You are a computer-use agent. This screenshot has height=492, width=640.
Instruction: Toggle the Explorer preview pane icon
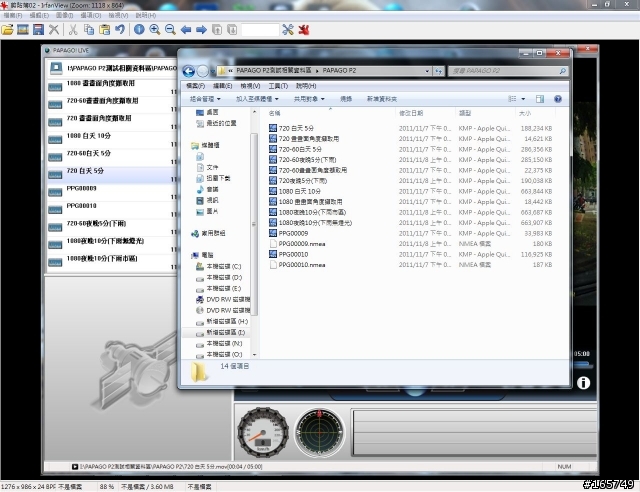[540, 99]
